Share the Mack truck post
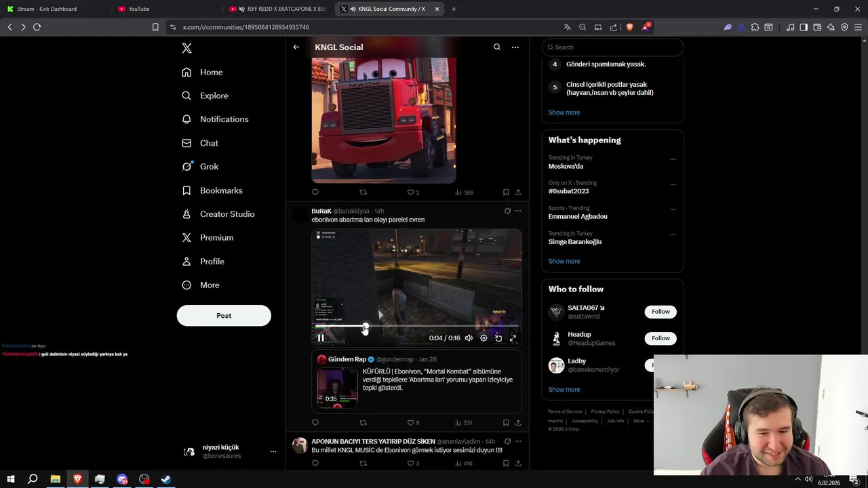868x488 pixels. pyautogui.click(x=518, y=192)
